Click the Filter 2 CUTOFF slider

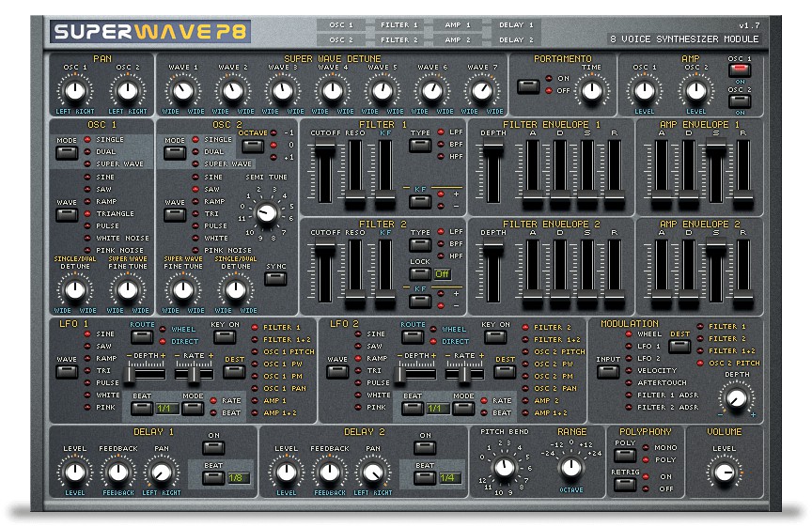click(325, 272)
